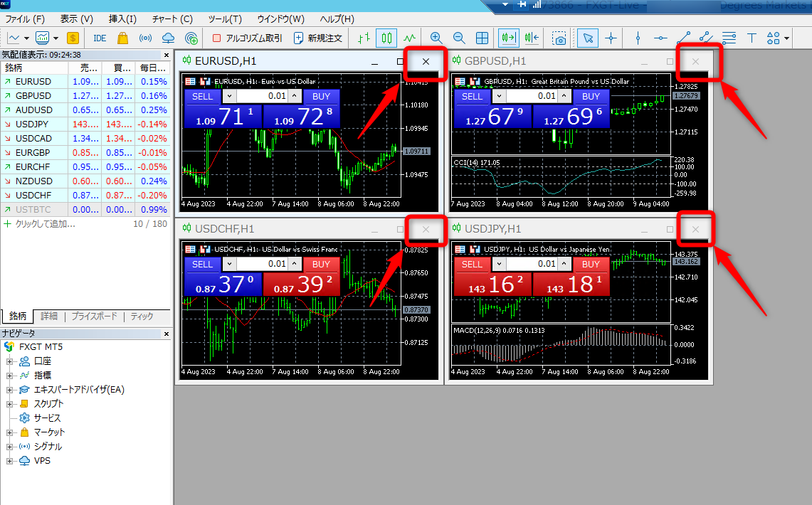Tile chart windows with the grid icon
This screenshot has height=505, width=812.
coord(482,38)
